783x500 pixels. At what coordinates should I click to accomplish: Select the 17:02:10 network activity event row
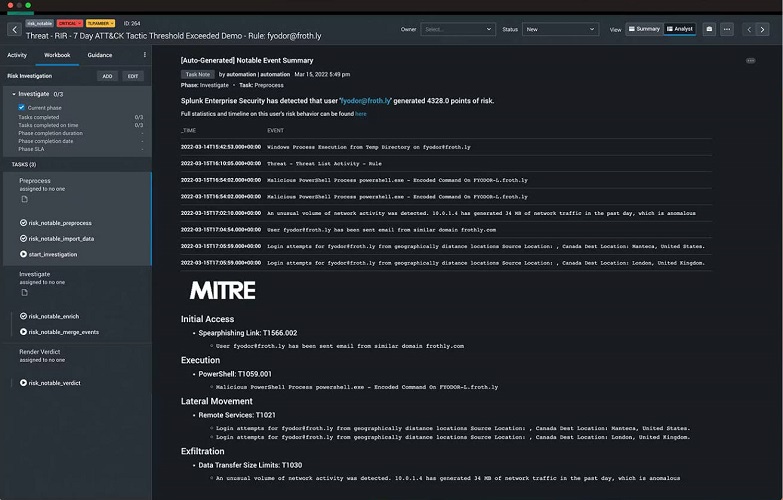coord(446,213)
